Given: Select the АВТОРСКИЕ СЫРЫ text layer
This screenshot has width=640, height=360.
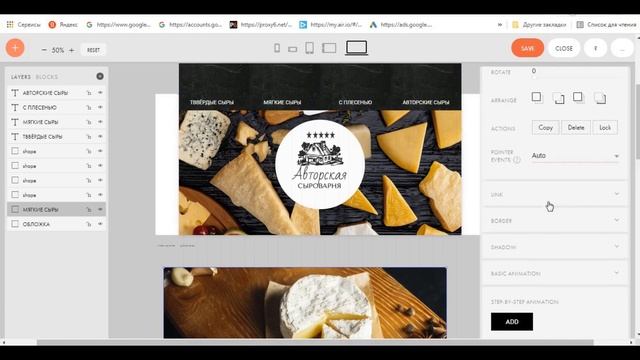Looking at the screenshot, I should coord(56,93).
